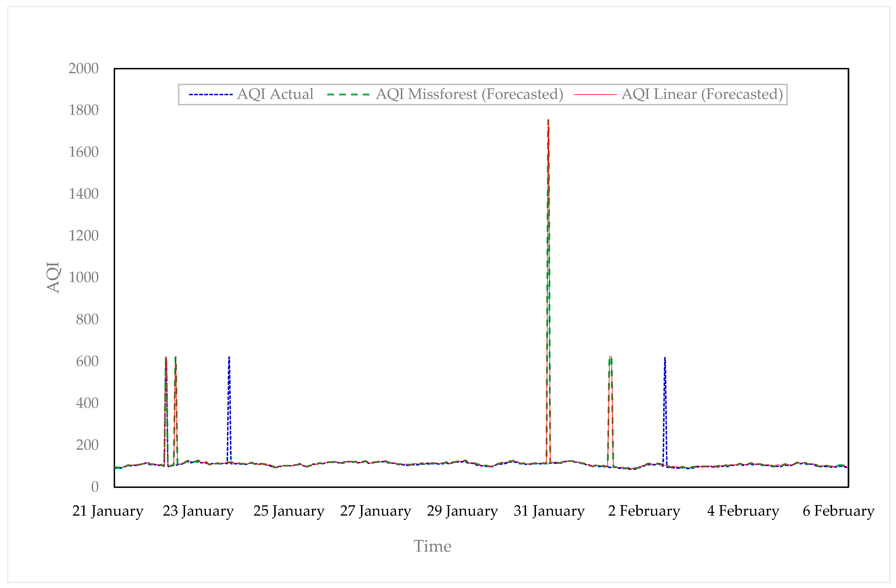Viewport: 896px width, 588px height.
Task: Click the 4 February x-axis label
Action: (743, 511)
